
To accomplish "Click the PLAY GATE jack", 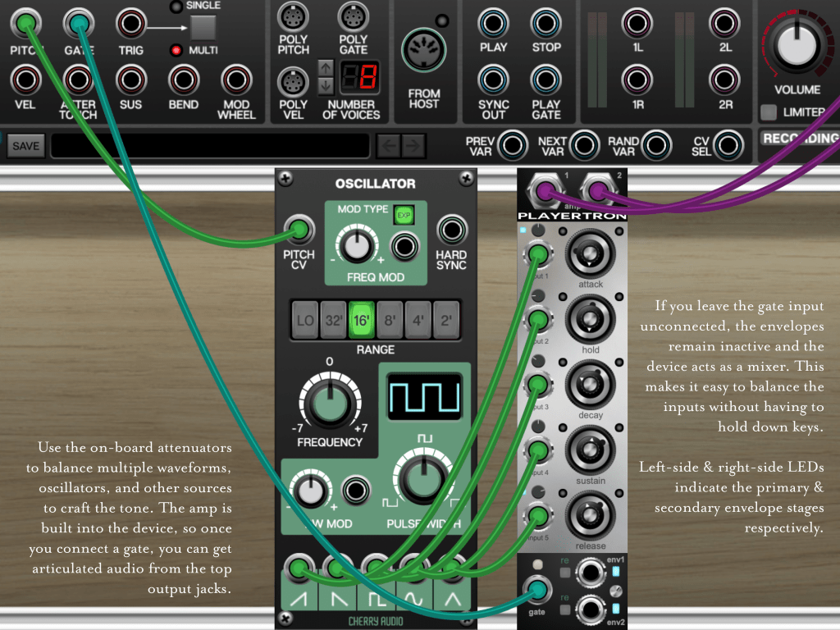I will point(546,80).
